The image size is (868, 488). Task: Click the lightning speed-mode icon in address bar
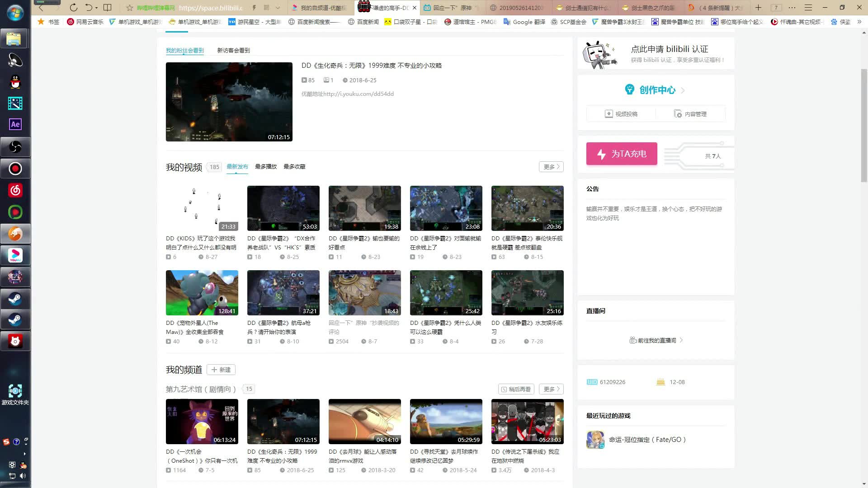click(254, 8)
